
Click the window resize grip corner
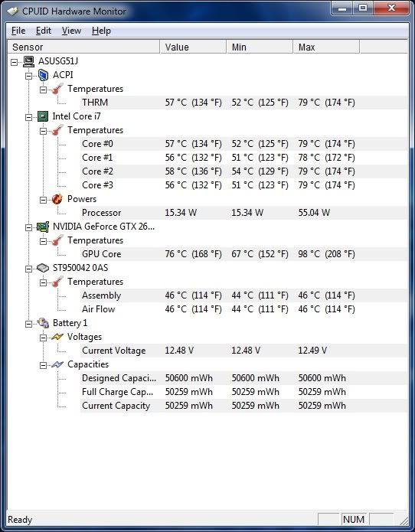coord(404,521)
